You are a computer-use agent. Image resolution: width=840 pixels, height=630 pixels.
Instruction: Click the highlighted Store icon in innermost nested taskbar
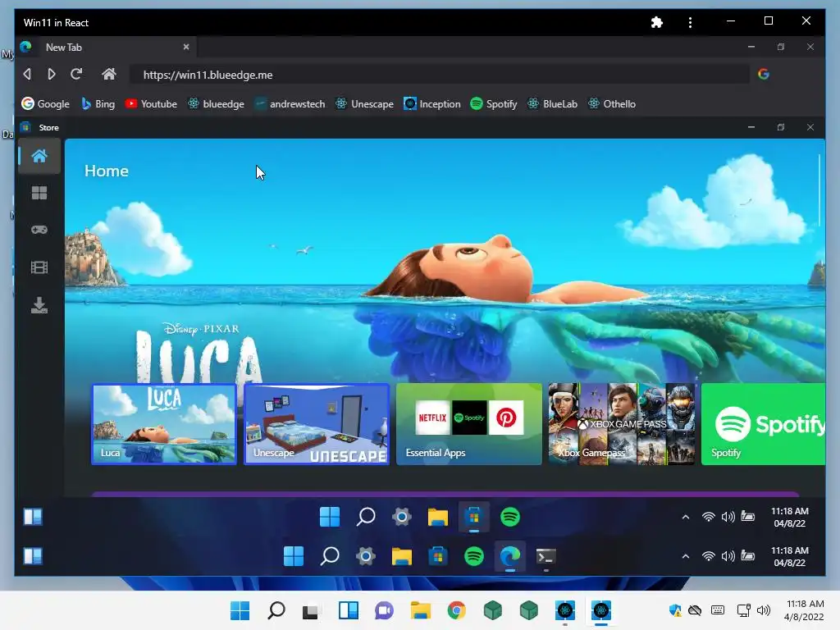(x=473, y=517)
